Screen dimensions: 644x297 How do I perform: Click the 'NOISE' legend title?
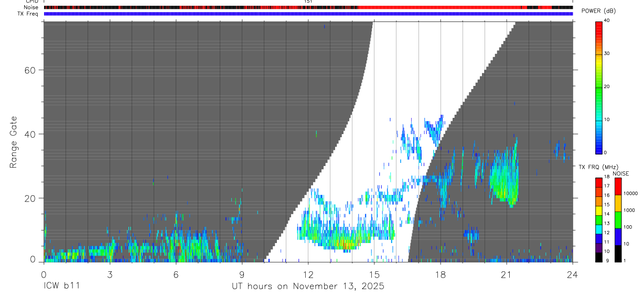pyautogui.click(x=620, y=173)
